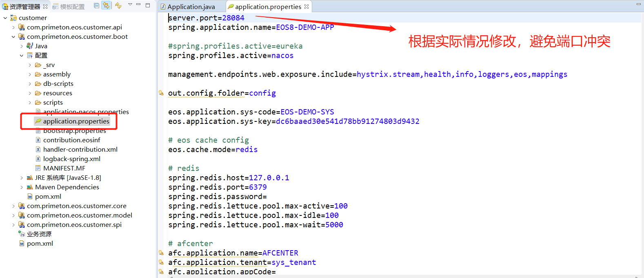The image size is (644, 278).
Task: Place cursor on the server.port value 28084
Action: [x=233, y=18]
